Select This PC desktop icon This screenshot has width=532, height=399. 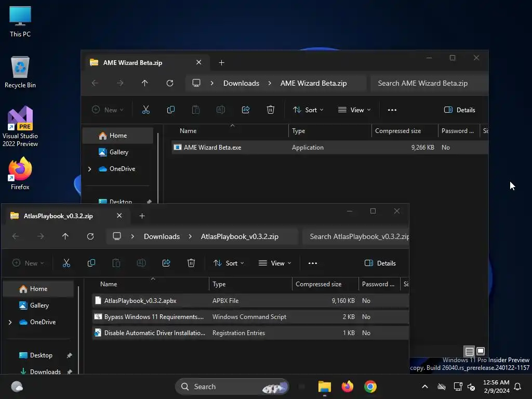pos(20,21)
